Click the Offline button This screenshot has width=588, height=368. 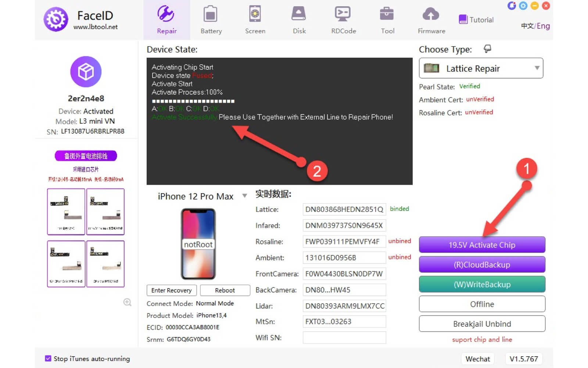point(482,304)
